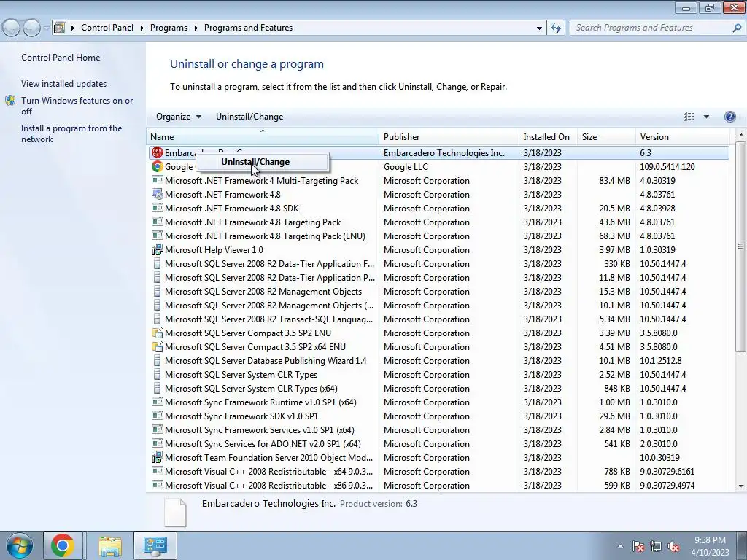Sort by the Version column header
Viewport: 747px width, 560px height.
tap(682, 136)
